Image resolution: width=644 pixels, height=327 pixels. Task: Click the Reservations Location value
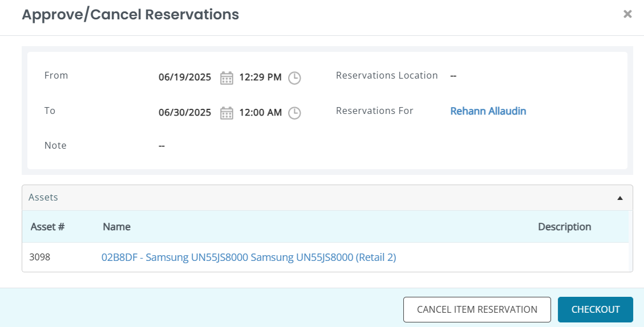[x=453, y=76]
